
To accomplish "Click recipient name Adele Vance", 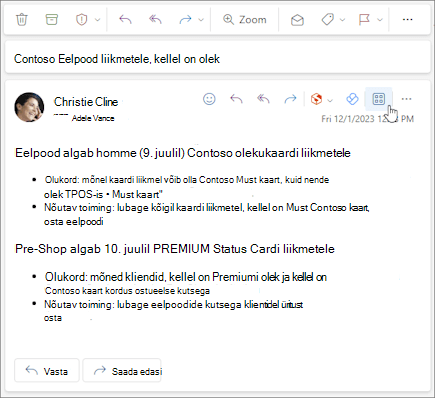I will point(93,118).
